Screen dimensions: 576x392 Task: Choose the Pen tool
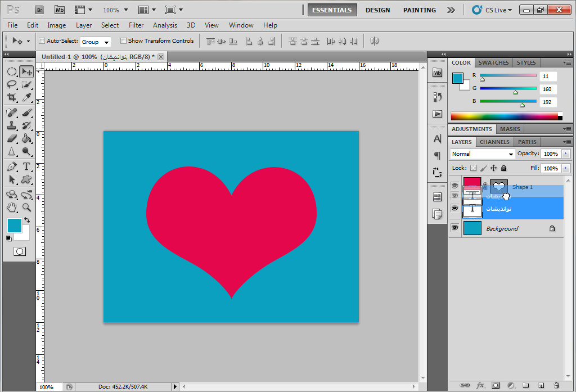tap(11, 166)
